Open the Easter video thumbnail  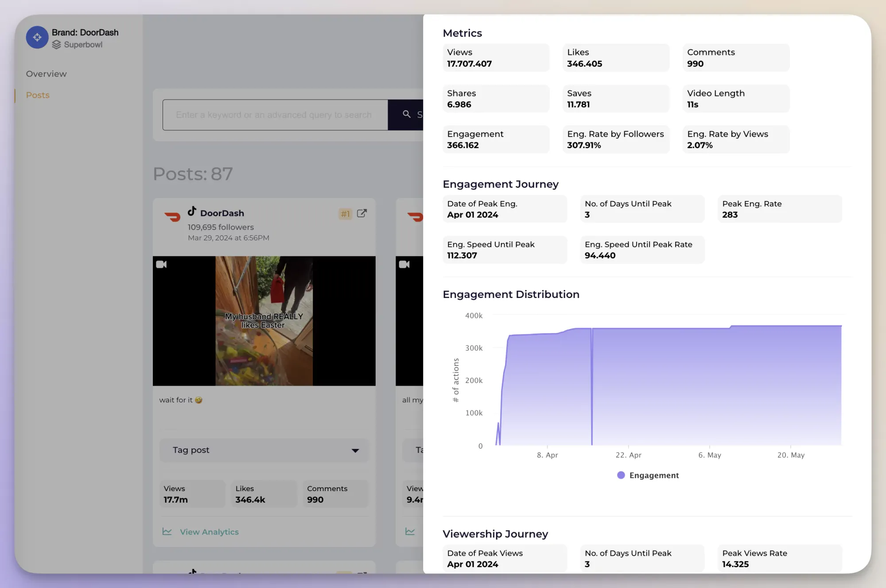pyautogui.click(x=264, y=321)
